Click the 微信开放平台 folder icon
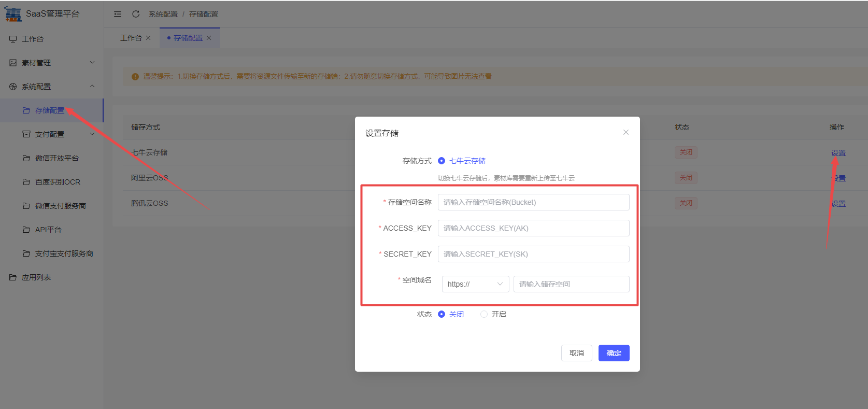 (26, 158)
